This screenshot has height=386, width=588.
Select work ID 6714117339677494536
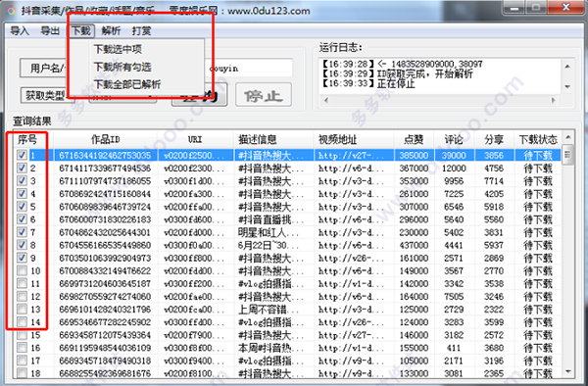tap(105, 169)
